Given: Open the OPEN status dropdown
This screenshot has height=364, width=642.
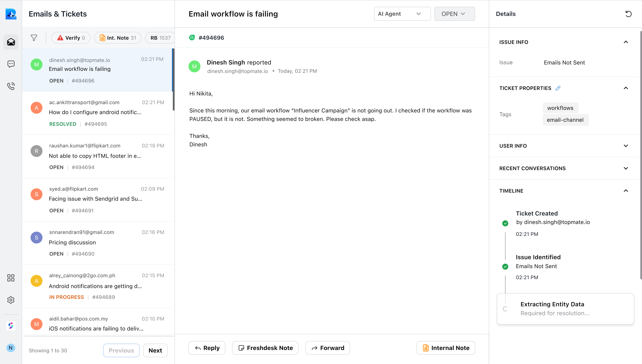Looking at the screenshot, I should 454,14.
